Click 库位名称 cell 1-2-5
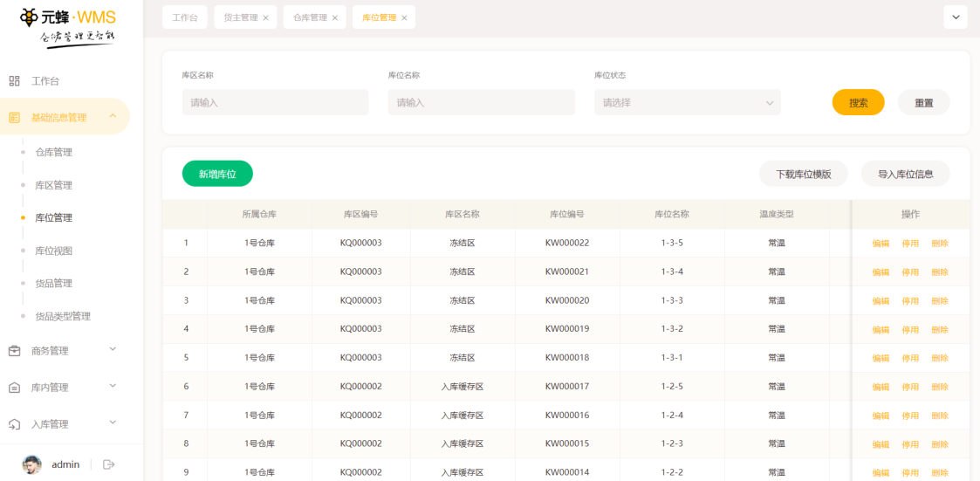The image size is (980, 481). click(672, 387)
